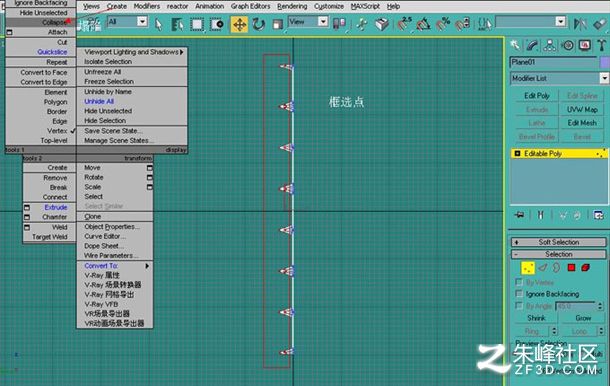Toggle the Angle Snap icon
This screenshot has height=386, width=610.
423,24
